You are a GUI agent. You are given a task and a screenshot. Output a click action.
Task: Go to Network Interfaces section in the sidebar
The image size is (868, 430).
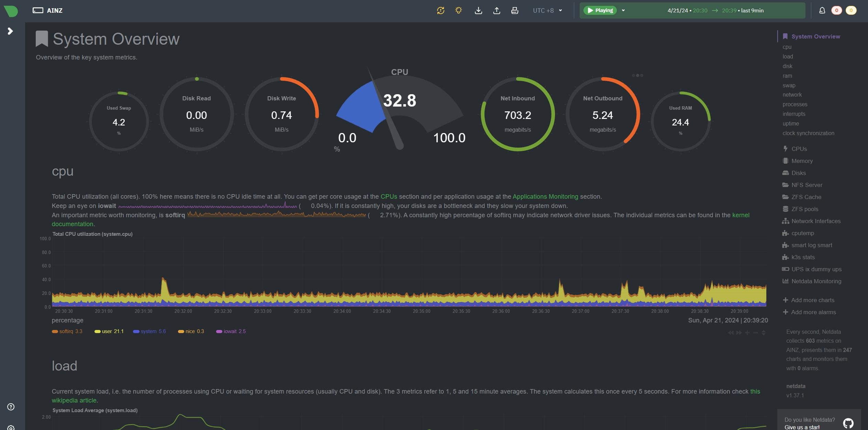pos(816,221)
